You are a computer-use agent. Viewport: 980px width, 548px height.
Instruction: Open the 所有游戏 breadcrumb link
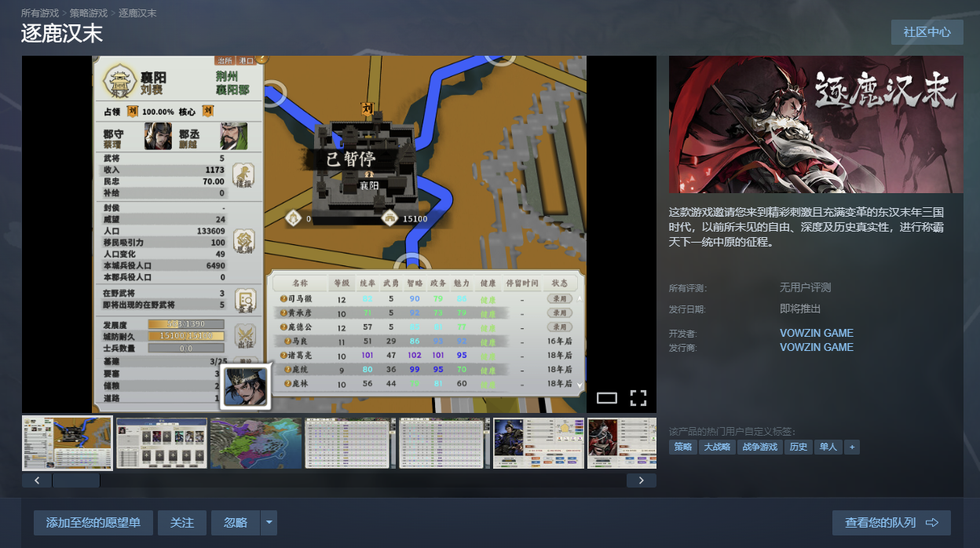coord(40,13)
